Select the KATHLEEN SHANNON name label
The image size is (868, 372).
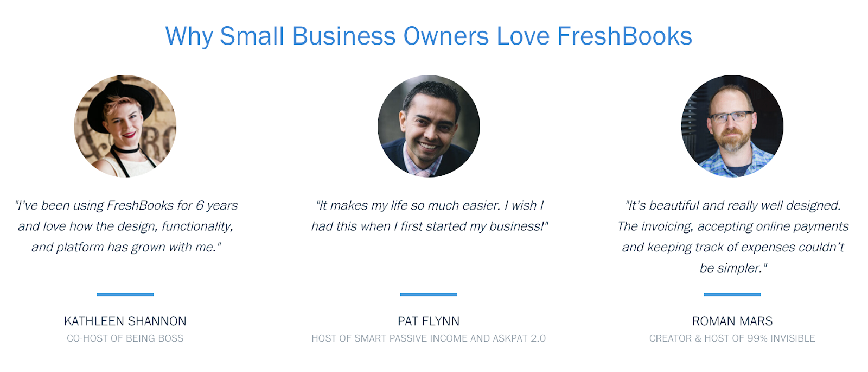click(125, 321)
